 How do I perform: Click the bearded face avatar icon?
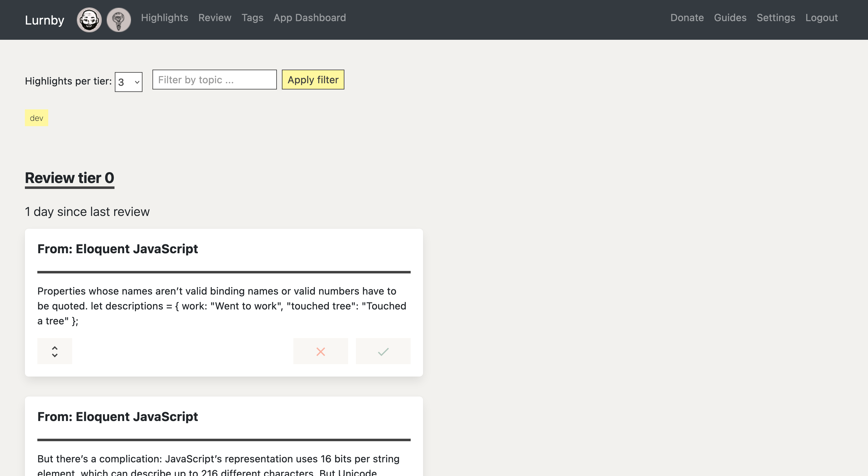click(x=89, y=20)
